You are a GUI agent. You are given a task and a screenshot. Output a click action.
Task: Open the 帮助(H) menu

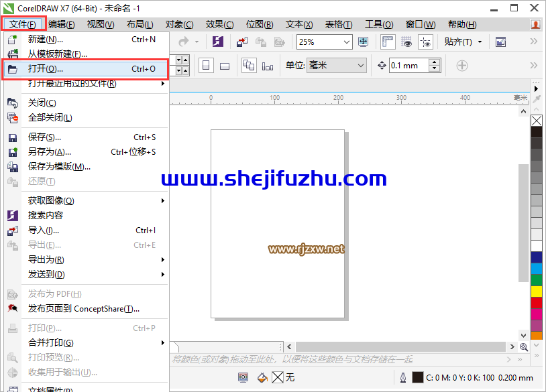click(x=462, y=24)
